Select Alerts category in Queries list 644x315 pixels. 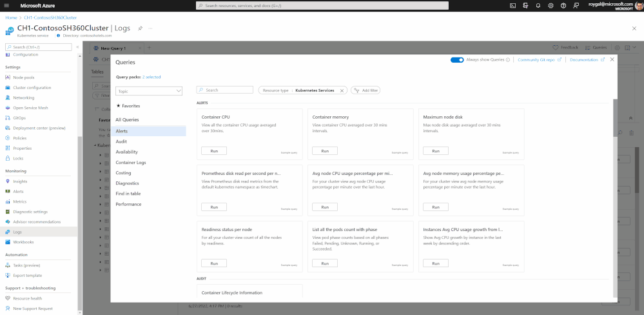(148, 131)
